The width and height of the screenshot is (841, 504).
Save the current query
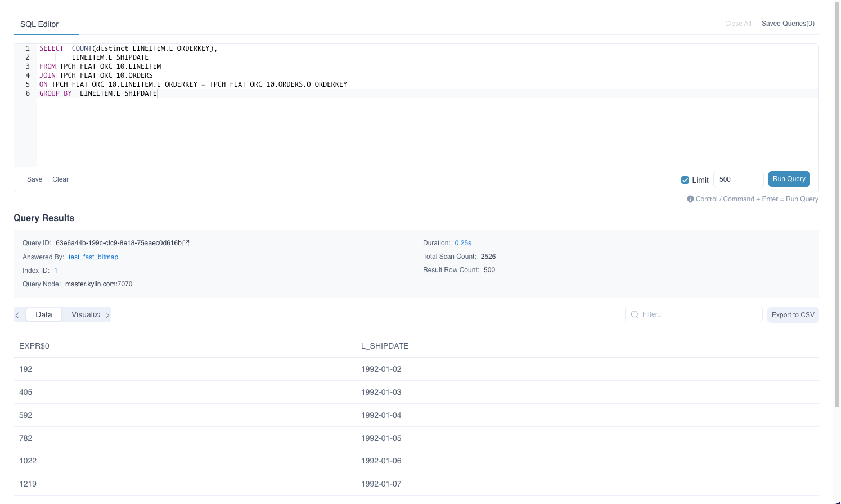click(34, 179)
